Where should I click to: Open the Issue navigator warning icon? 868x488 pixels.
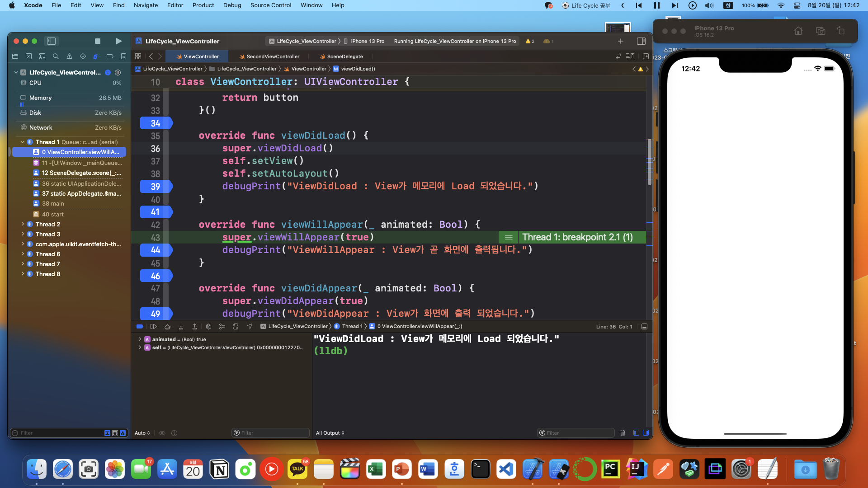[69, 56]
